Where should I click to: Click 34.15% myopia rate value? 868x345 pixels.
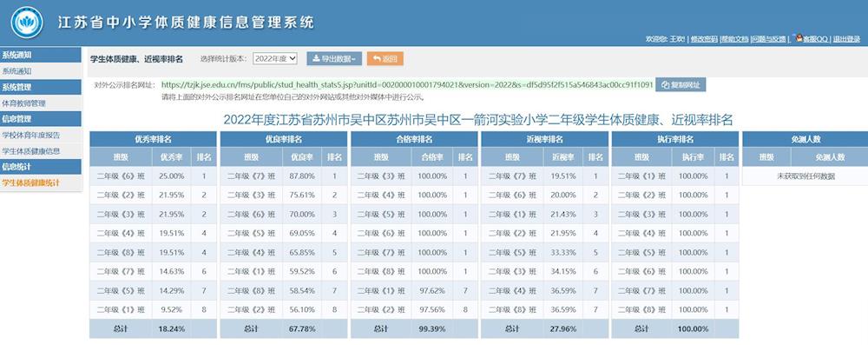tap(563, 271)
